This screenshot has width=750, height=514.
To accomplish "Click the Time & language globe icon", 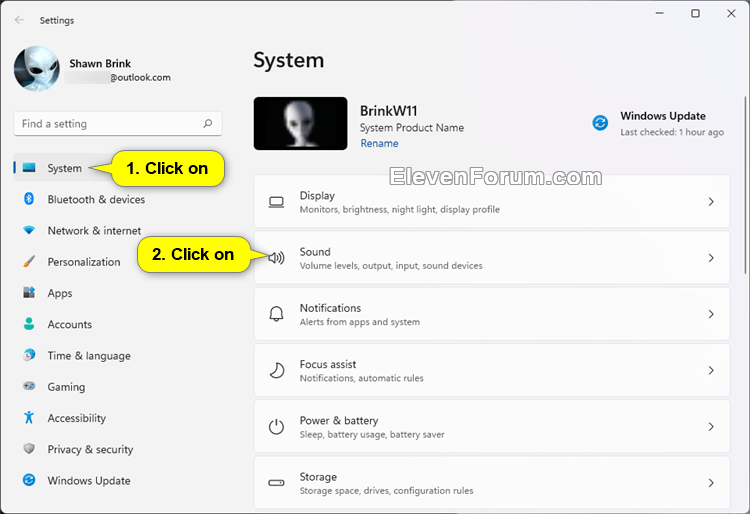I will (29, 355).
